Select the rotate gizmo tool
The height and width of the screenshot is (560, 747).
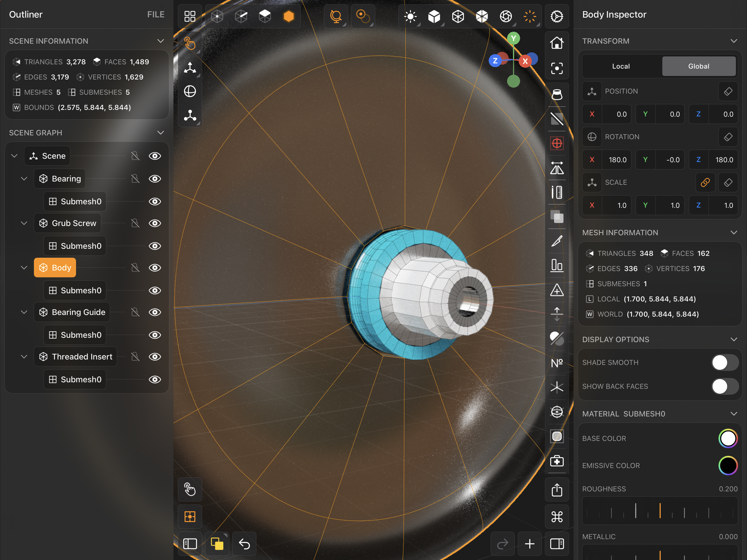190,91
